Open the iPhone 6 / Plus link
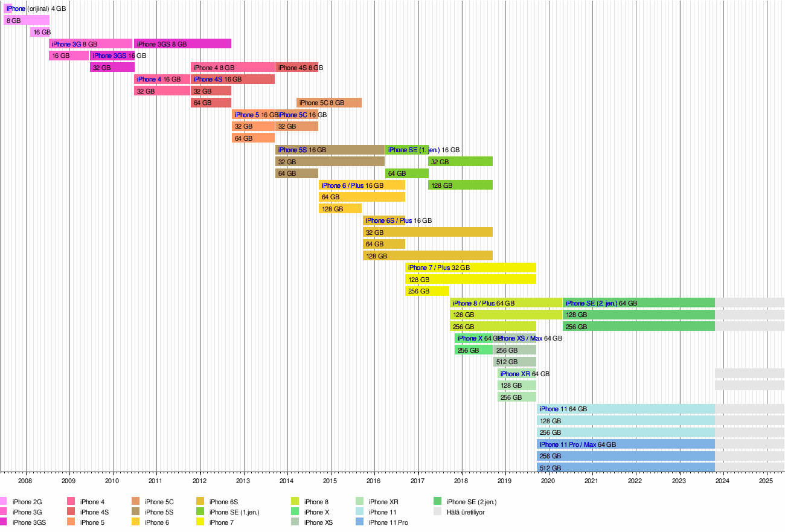785x532 pixels. (342, 186)
